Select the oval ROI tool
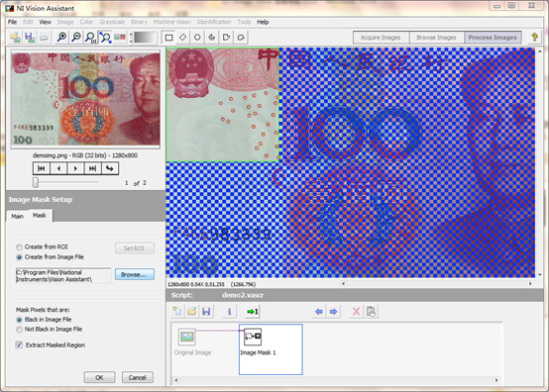549x392 pixels. pos(197,38)
